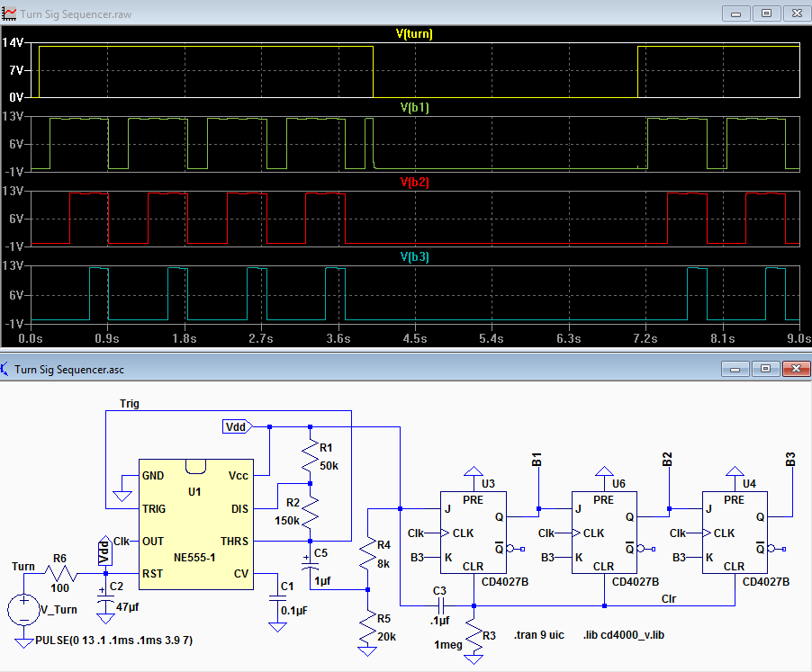Click the Turn net label
Image resolution: width=812 pixels, height=672 pixels.
tap(23, 567)
